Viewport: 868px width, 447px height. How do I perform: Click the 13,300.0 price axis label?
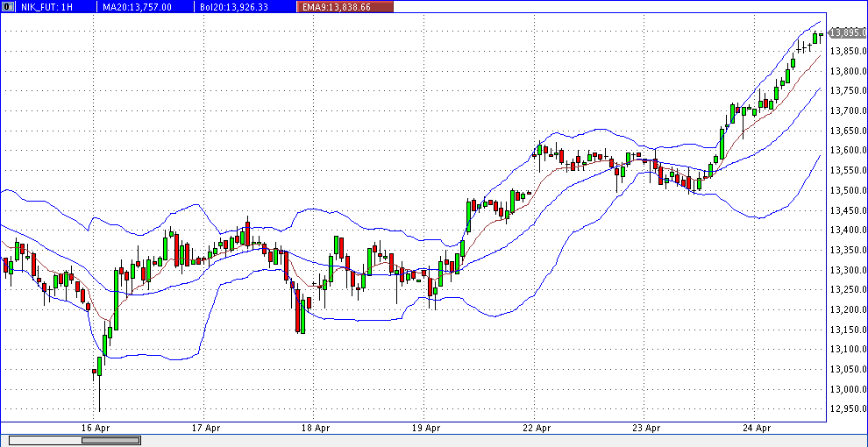coord(850,270)
